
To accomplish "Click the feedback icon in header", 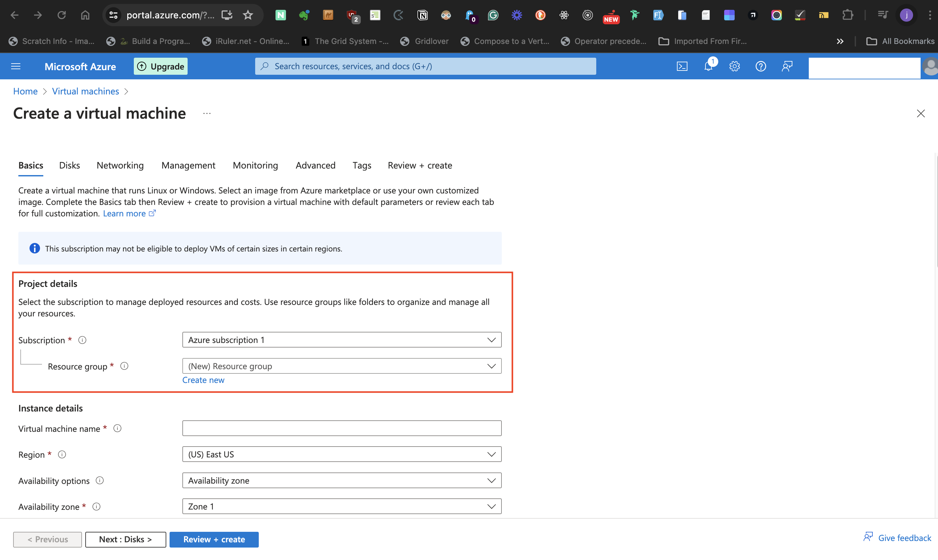I will tap(786, 67).
